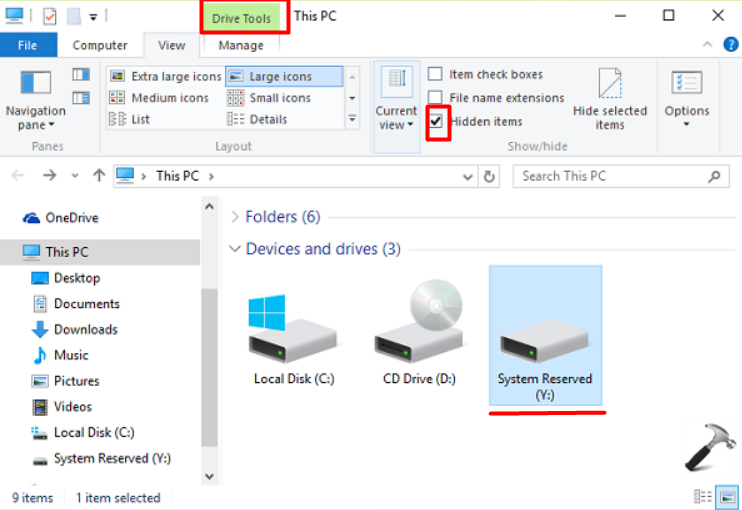Switch to the Computer tab

(100, 45)
